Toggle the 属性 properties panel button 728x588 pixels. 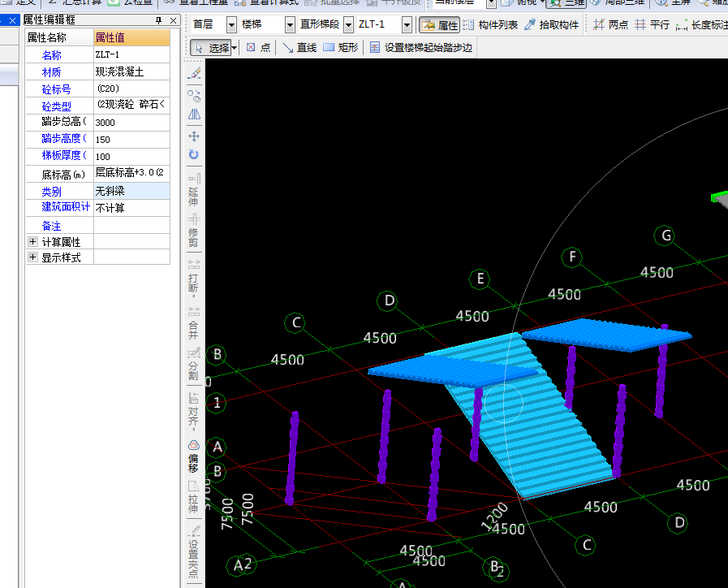tap(439, 25)
